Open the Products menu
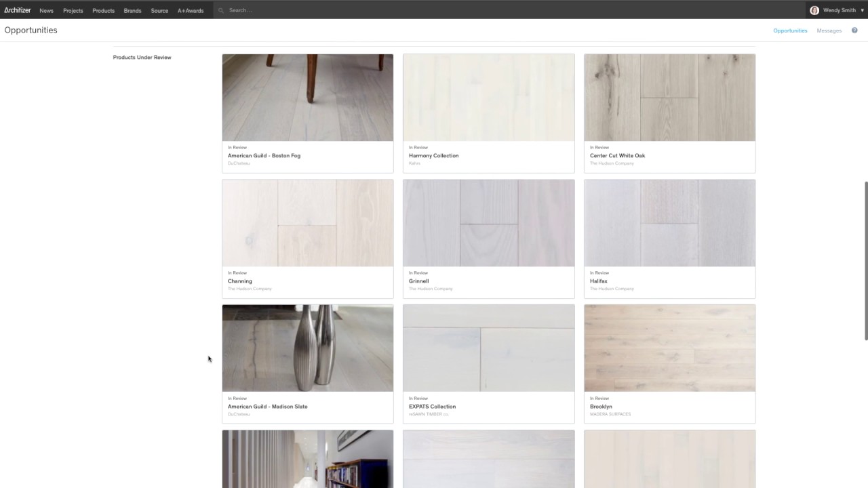The width and height of the screenshot is (868, 488). pos(103,10)
